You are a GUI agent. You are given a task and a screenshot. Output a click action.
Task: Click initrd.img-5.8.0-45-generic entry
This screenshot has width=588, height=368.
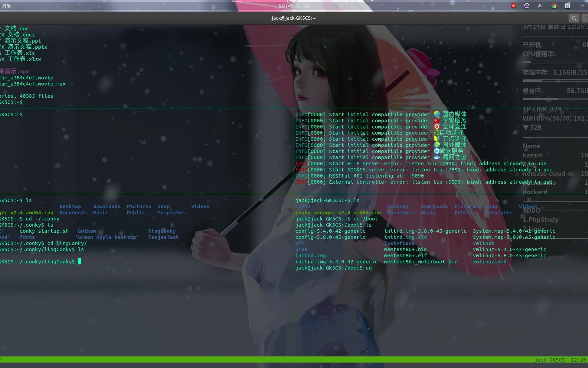click(x=425, y=231)
